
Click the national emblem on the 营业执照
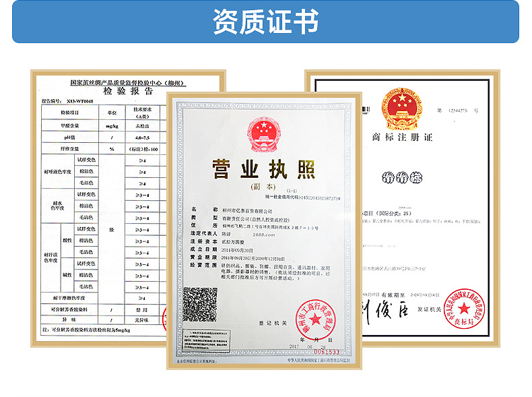(264, 135)
